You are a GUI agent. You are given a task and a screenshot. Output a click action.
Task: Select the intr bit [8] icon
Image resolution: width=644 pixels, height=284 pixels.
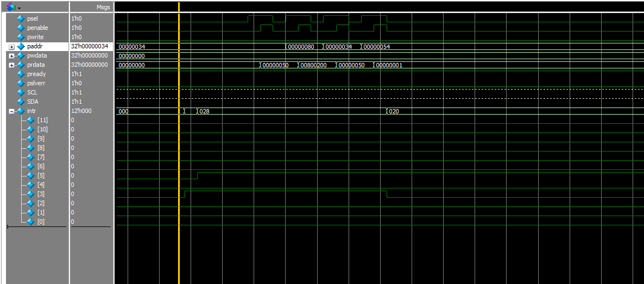30,148
